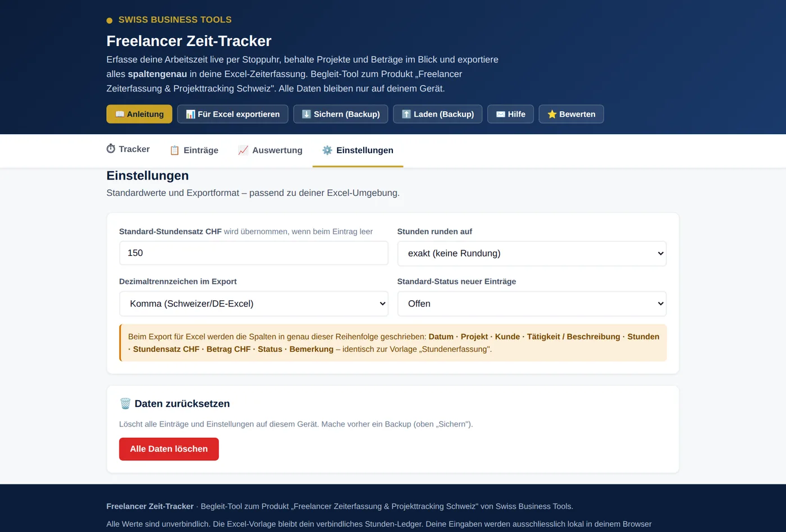Click the Bewerten rating button
Screen dimensions: 786x532
coord(572,114)
